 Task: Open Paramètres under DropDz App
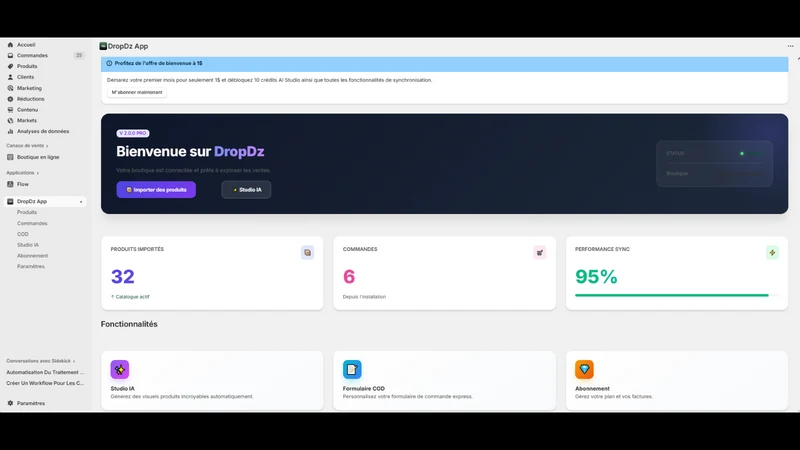[31, 266]
